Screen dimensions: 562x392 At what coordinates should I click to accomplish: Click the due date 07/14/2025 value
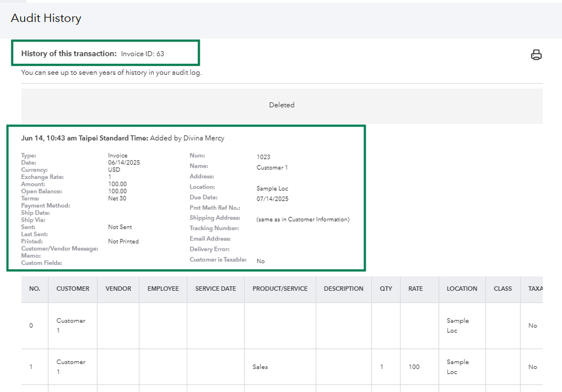pos(272,199)
